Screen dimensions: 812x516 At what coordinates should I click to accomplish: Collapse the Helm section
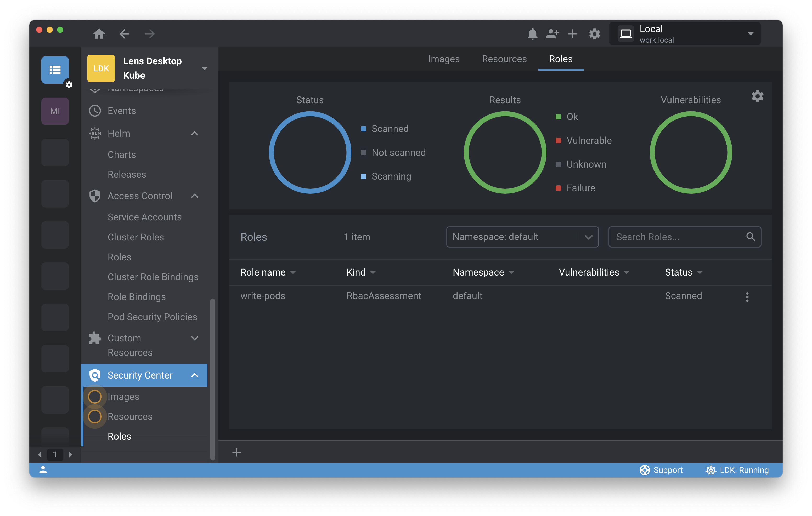click(x=195, y=134)
